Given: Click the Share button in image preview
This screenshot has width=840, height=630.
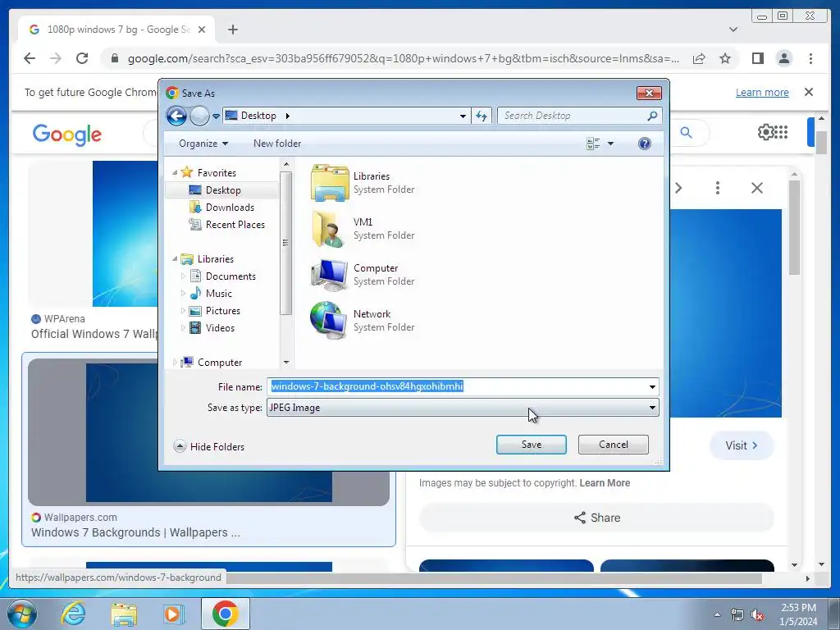Looking at the screenshot, I should click(x=596, y=518).
